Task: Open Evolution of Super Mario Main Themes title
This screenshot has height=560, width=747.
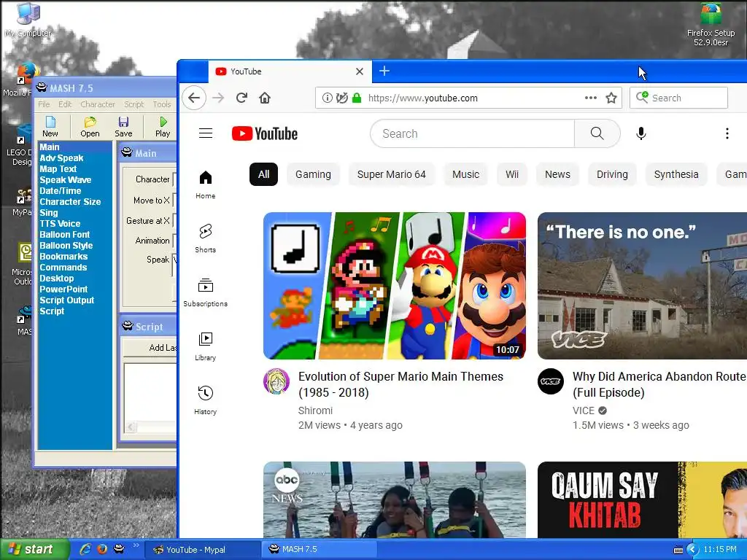Action: pos(400,384)
